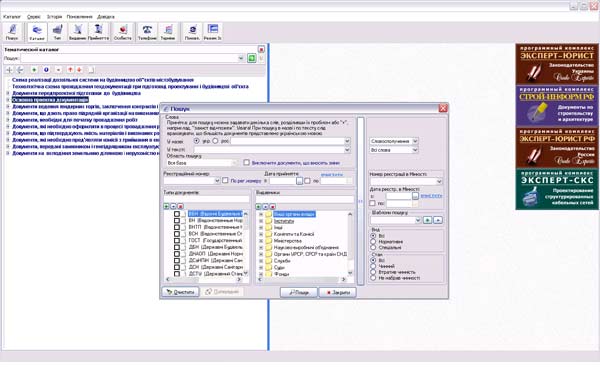Open the Прийняття toolbar button
This screenshot has height=375, width=600.
(98, 32)
